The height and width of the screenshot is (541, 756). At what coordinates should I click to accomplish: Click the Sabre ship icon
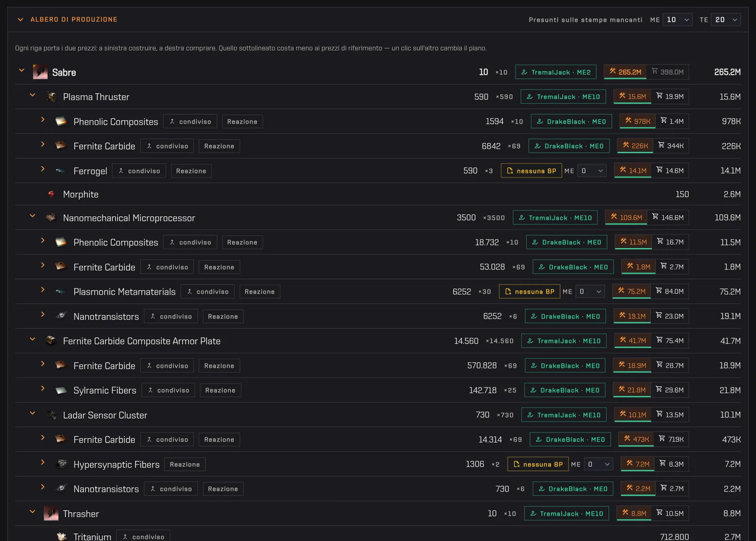[x=40, y=72]
